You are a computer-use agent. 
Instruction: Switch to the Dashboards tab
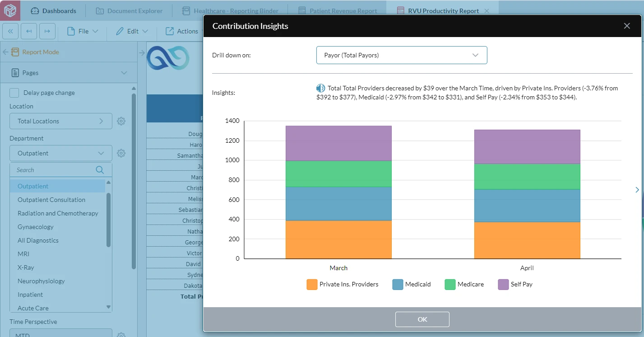(54, 11)
